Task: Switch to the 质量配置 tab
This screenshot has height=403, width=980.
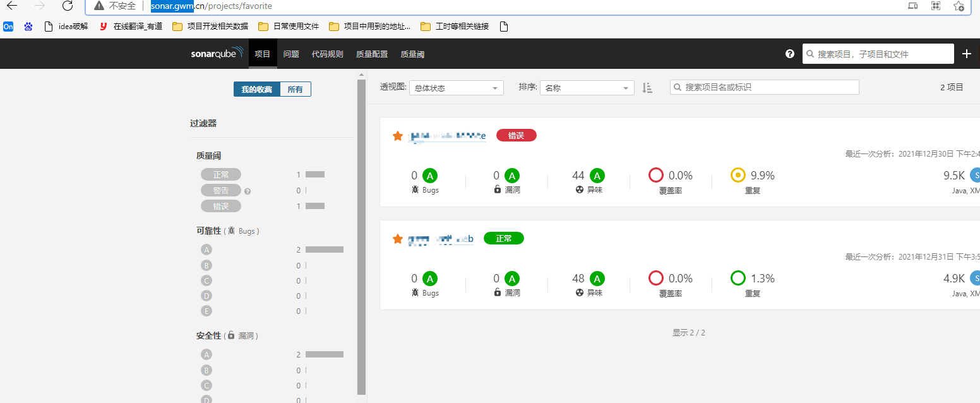Action: pyautogui.click(x=371, y=54)
